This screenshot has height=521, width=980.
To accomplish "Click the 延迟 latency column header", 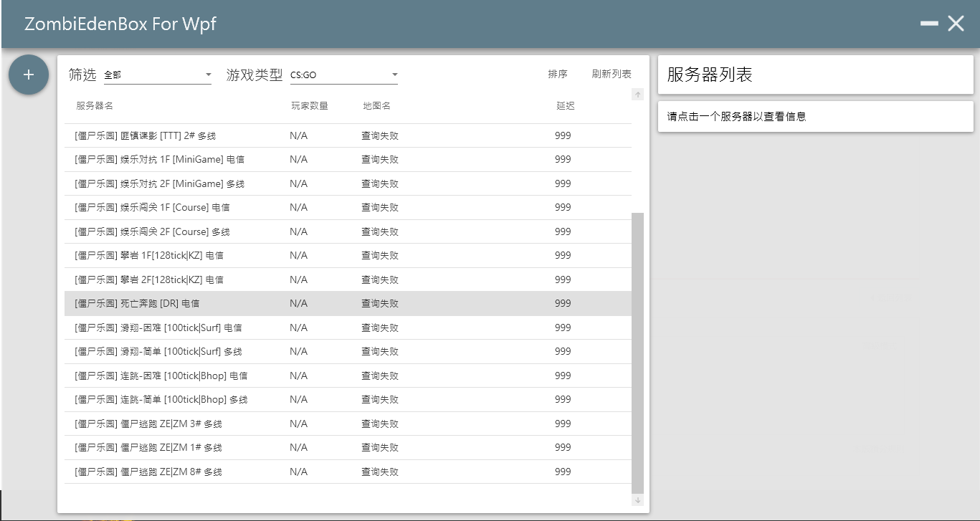I will 565,106.
